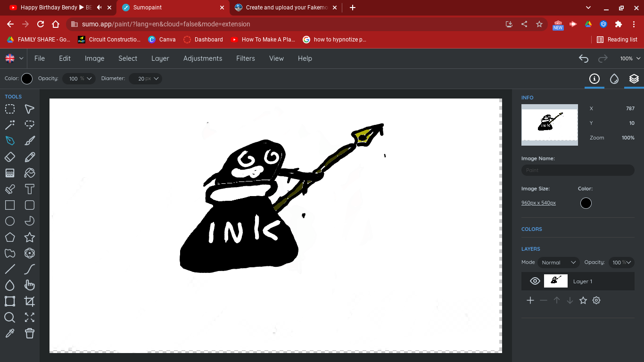Select the rectangular marquee selection tool
This screenshot has width=644, height=362.
coord(10,109)
